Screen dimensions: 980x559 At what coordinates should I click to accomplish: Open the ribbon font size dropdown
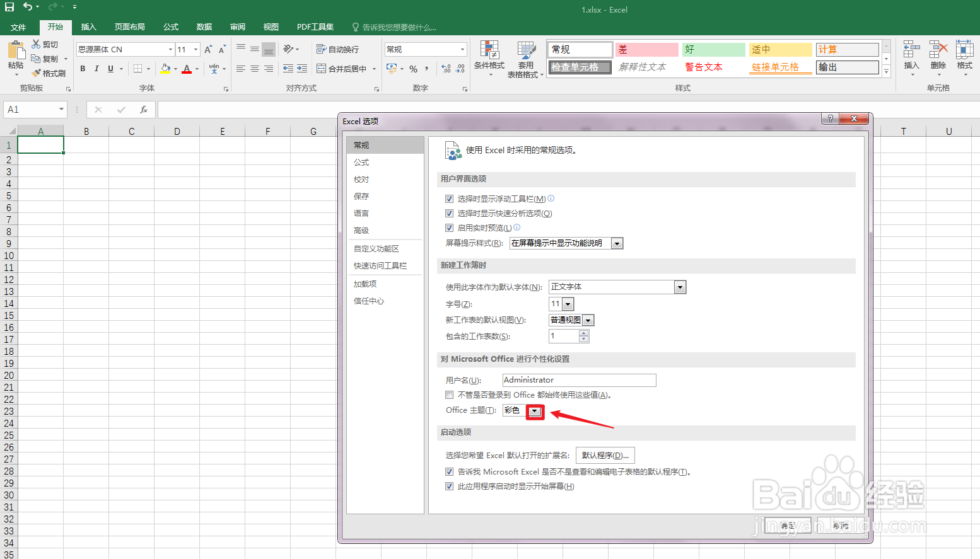[x=196, y=49]
